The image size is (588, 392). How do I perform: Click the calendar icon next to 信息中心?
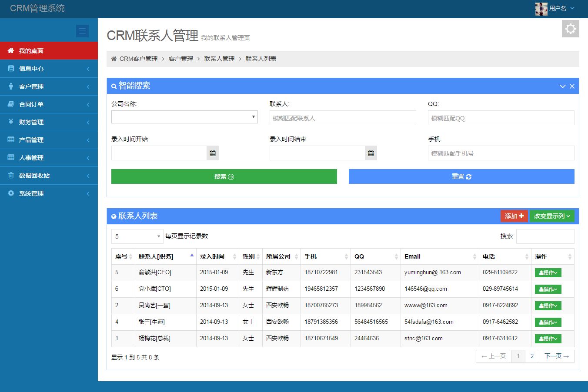[x=11, y=68]
